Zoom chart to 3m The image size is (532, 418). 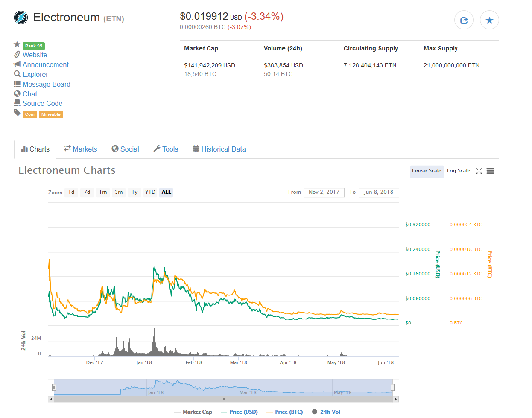pos(119,192)
